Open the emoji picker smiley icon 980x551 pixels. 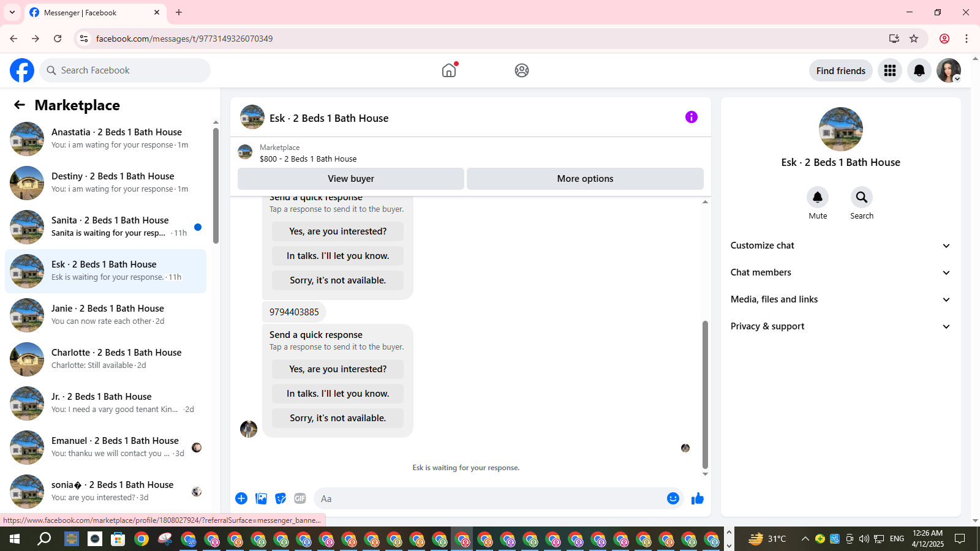pos(673,498)
